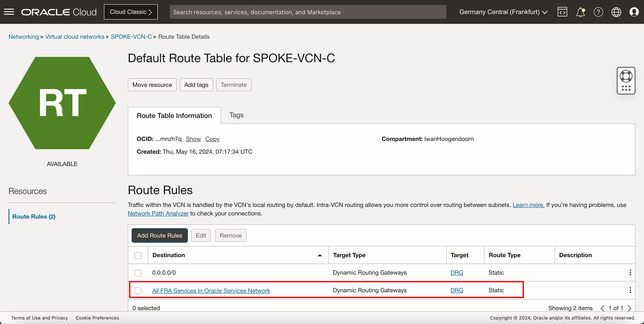The image size is (644, 324).
Task: Toggle the select-all routes checkbox
Action: (138, 255)
